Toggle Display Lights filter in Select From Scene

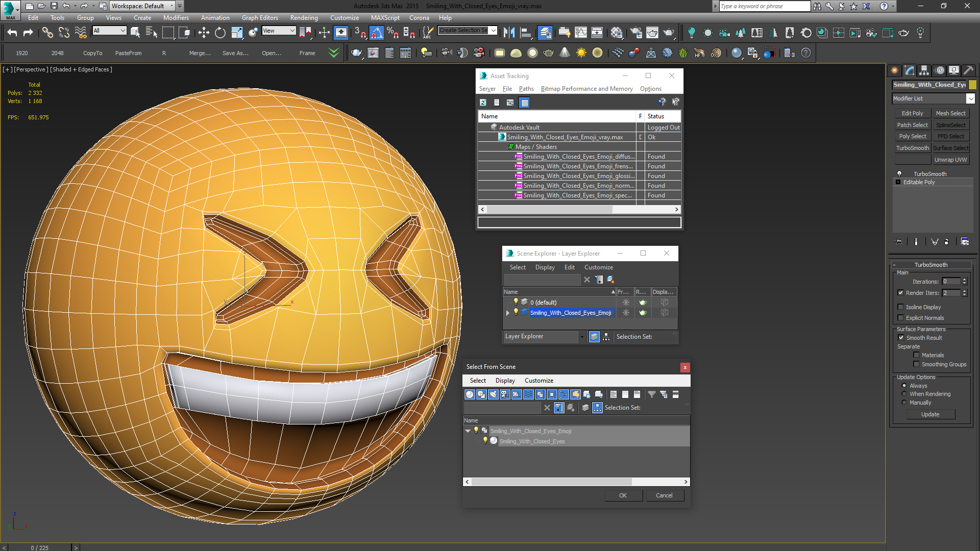coord(493,394)
